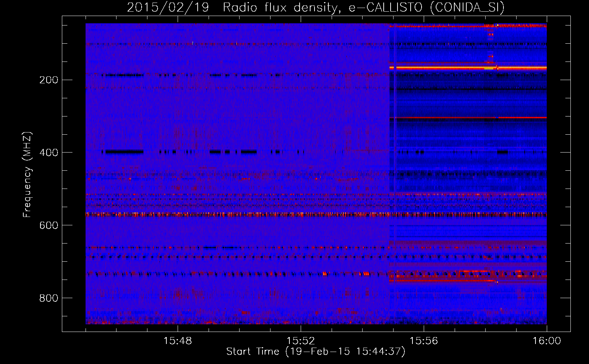Click the plot title '2015/02/19 Radio flux density'
Viewport: 589px width, 364px height.
pyautogui.click(x=316, y=7)
